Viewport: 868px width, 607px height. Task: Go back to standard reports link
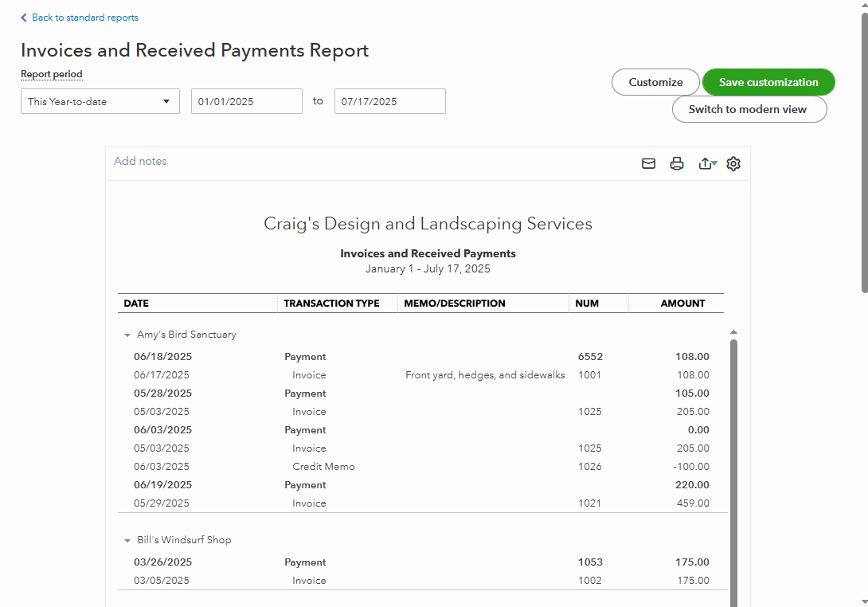tap(84, 18)
